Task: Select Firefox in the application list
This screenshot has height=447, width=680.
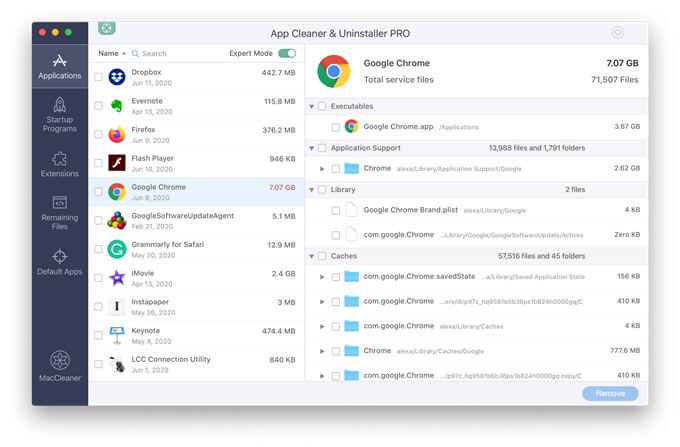Action: click(196, 134)
